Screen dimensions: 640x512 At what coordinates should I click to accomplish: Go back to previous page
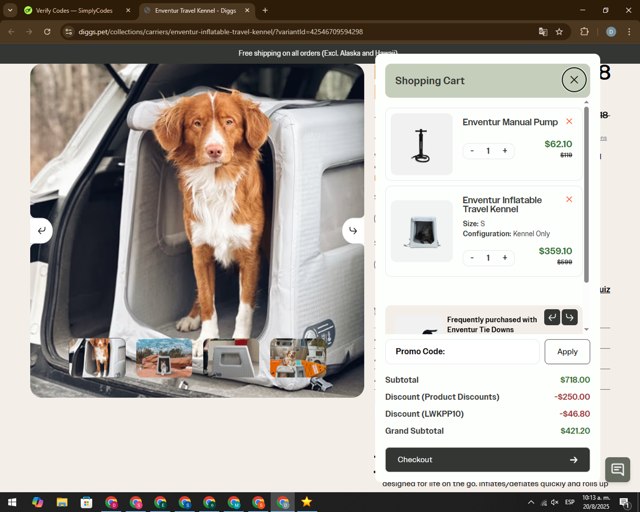[x=11, y=32]
